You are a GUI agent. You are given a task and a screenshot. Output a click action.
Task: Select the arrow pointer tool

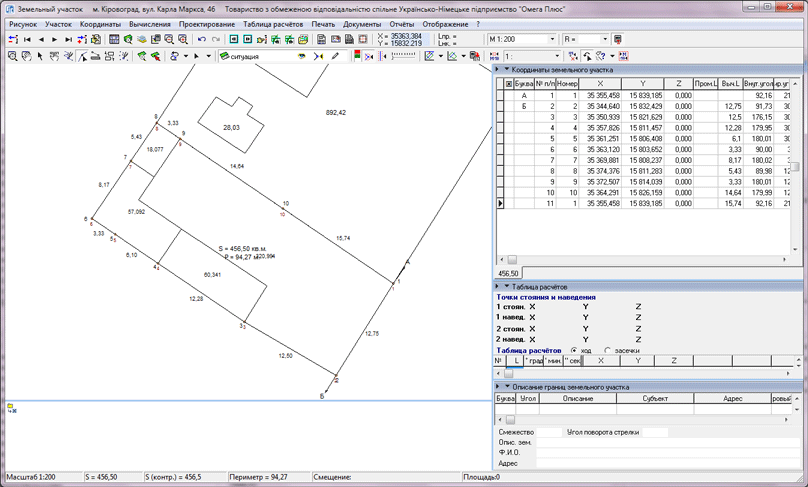(x=40, y=57)
